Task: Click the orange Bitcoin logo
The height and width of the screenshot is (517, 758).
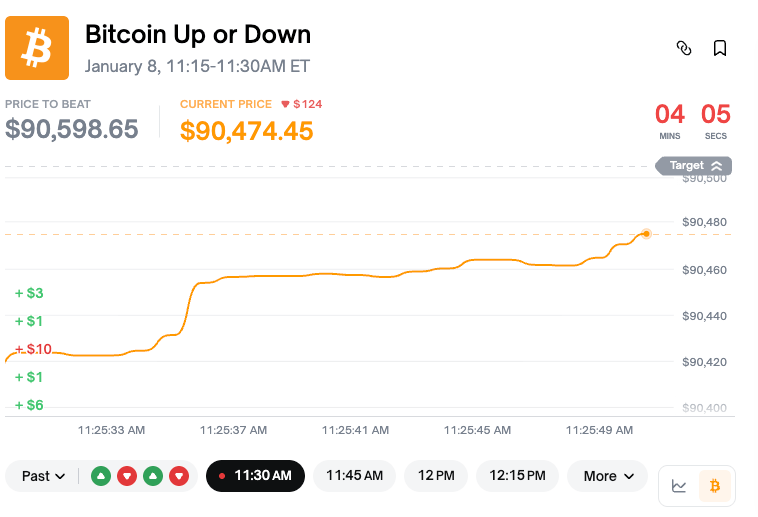Action: click(37, 48)
